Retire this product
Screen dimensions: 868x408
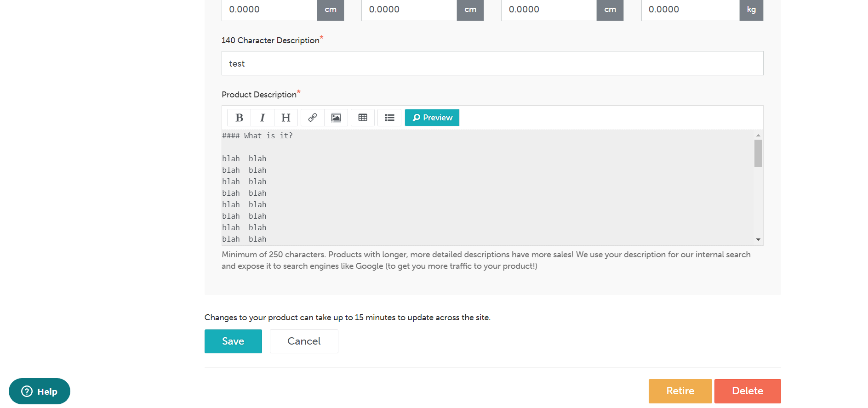pyautogui.click(x=680, y=391)
